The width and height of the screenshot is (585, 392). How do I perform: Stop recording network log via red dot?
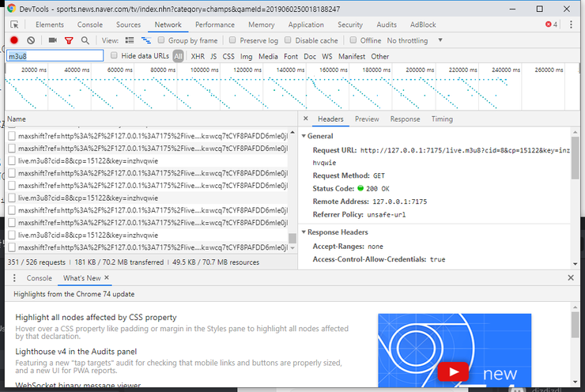(14, 40)
